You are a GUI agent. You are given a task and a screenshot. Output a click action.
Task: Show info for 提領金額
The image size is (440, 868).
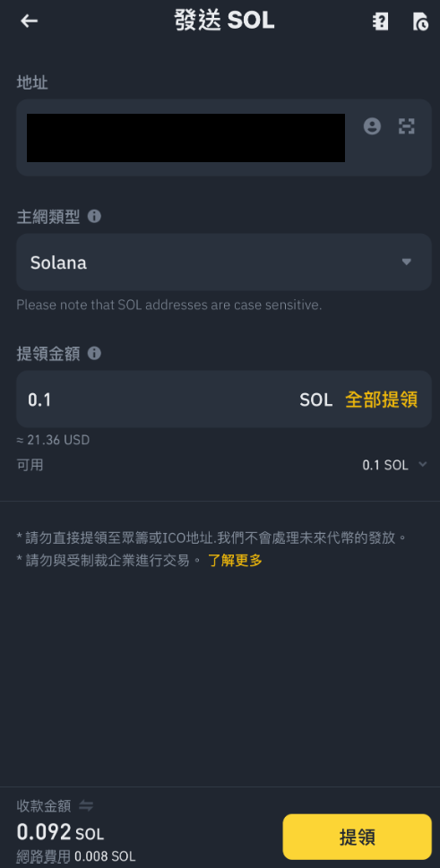pos(94,353)
